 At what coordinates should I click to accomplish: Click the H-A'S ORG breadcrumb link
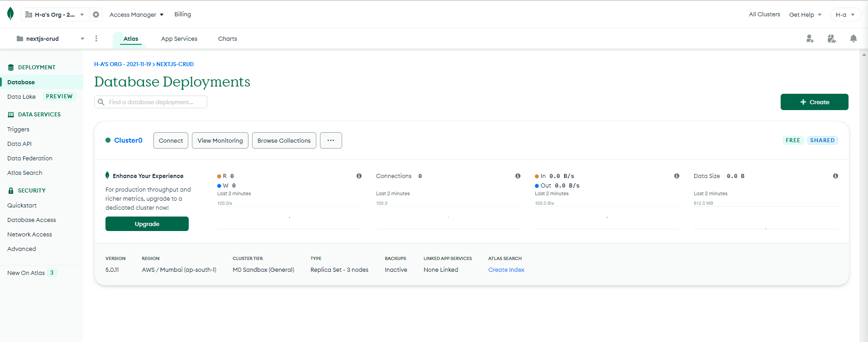[123, 64]
